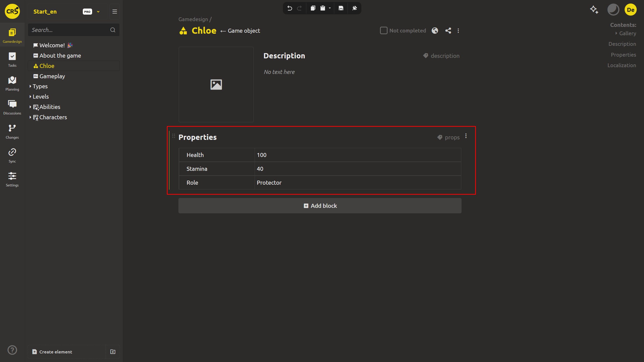Image resolution: width=644 pixels, height=362 pixels.
Task: Click the save disk icon
Action: click(341, 8)
